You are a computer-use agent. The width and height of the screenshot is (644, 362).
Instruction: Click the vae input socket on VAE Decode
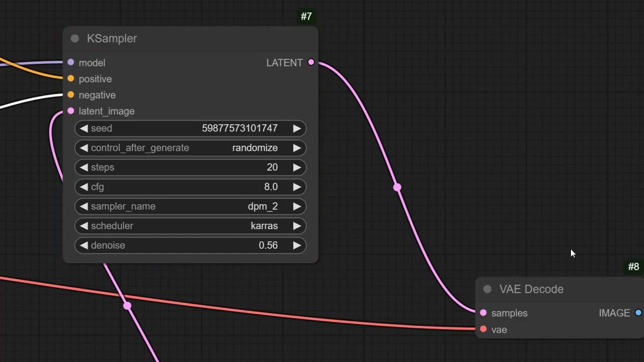483,329
